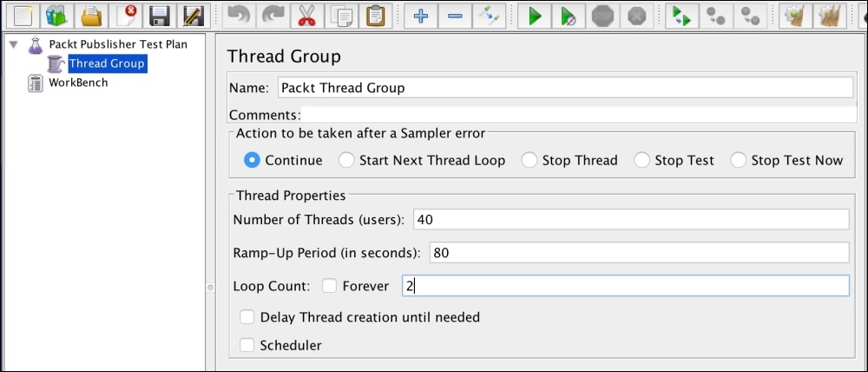Tick Delay Thread creation until needed
Viewport: 868px width, 372px height.
coord(247,317)
